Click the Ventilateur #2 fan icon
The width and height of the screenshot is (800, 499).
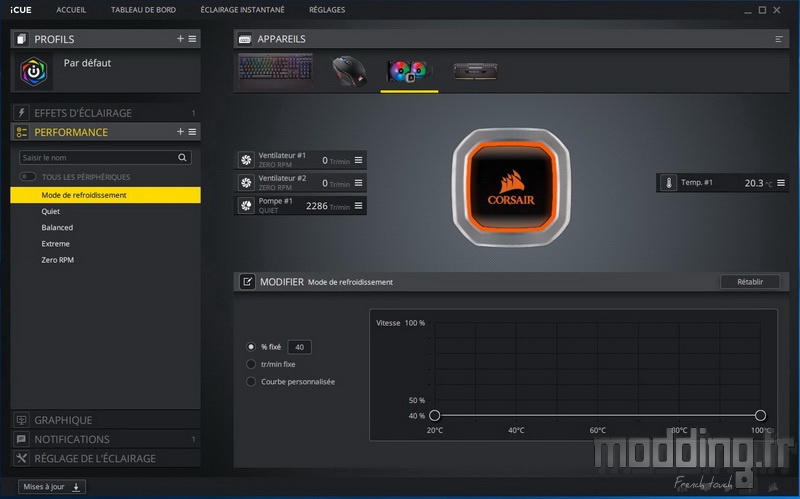coord(246,183)
